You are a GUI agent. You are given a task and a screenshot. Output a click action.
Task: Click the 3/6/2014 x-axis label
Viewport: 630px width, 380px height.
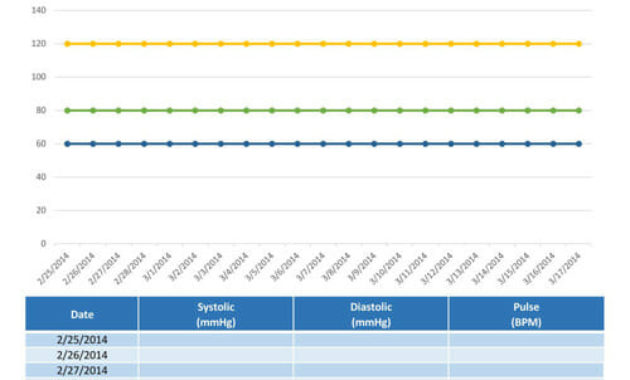[285, 267]
